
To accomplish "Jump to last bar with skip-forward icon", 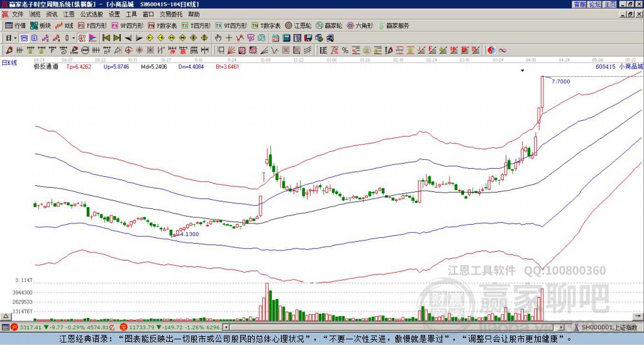I will (x=117, y=38).
